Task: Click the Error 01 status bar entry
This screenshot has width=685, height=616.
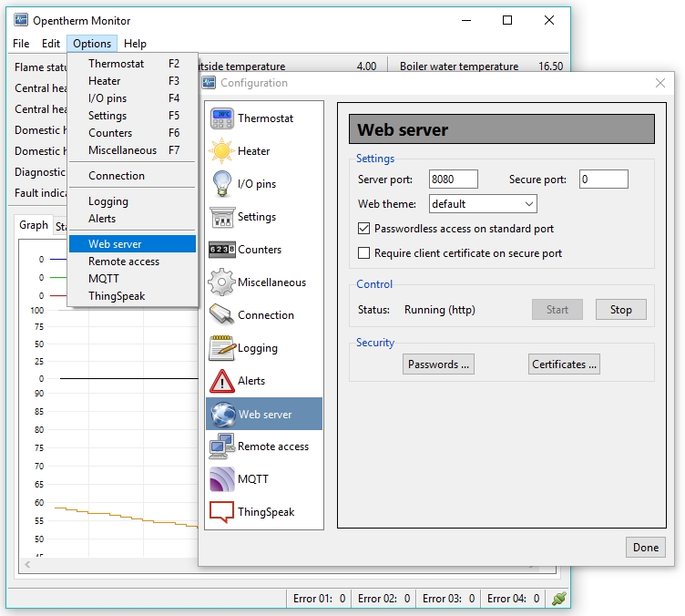Action: [x=319, y=599]
